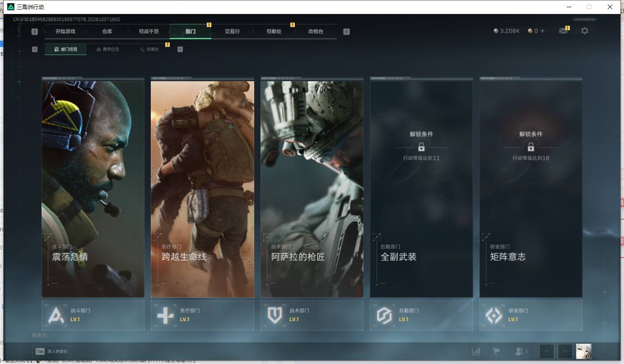Open the statistics bar chart icon
Image resolution: width=624 pixels, height=364 pixels.
[476, 351]
